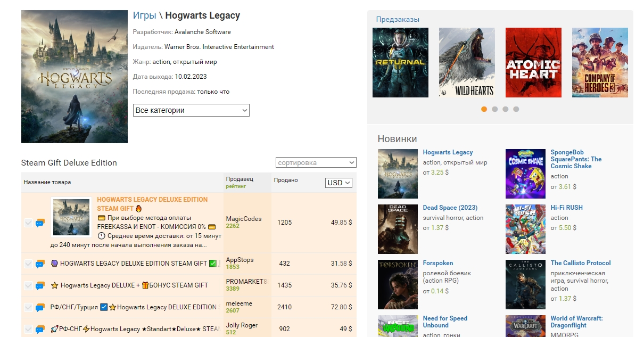Open the Forspoken link
Image resolution: width=644 pixels, height=337 pixels.
click(x=438, y=263)
